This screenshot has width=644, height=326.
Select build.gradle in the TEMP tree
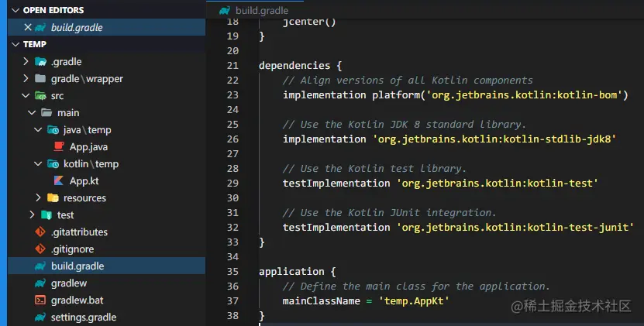(x=106, y=266)
